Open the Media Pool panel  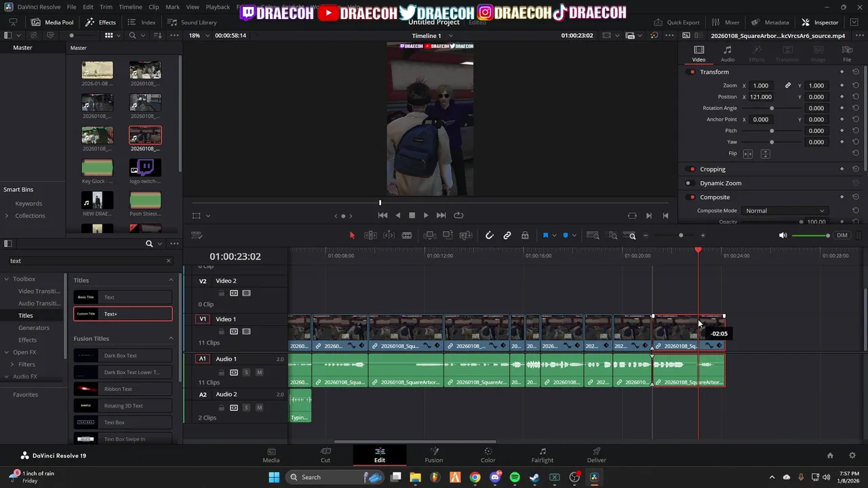pos(52,22)
